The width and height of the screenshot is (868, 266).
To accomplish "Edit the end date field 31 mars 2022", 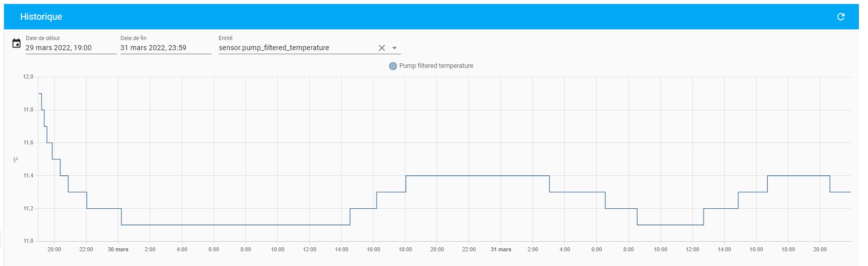I will [x=166, y=48].
